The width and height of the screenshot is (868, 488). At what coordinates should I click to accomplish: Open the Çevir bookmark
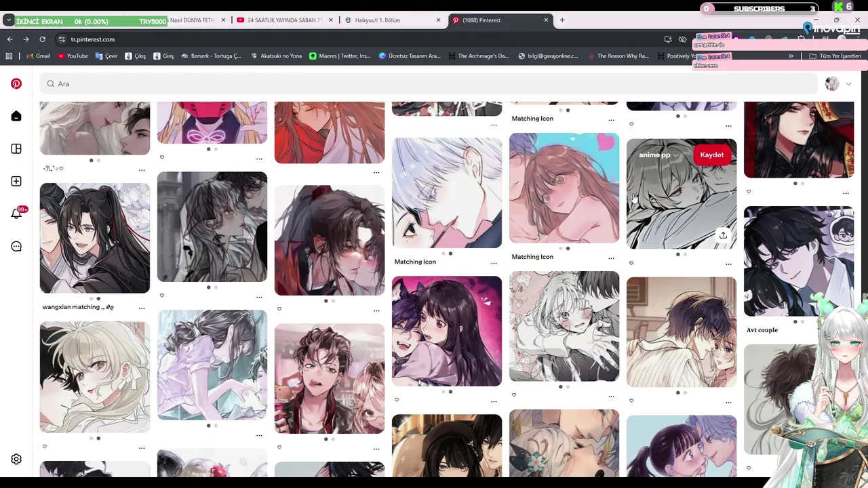pos(106,56)
